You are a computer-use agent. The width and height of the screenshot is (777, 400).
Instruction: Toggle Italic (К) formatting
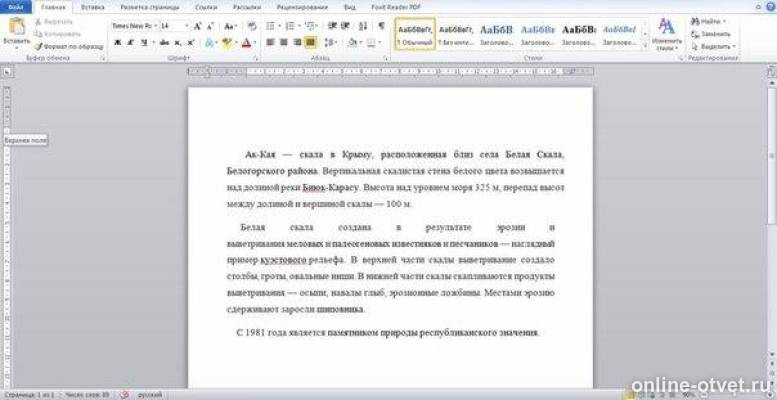coord(130,43)
